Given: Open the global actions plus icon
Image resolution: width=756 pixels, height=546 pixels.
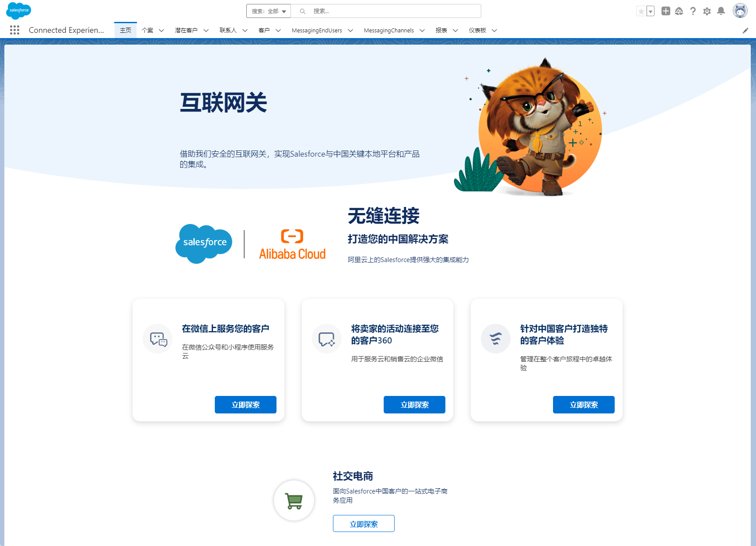Looking at the screenshot, I should pos(665,11).
